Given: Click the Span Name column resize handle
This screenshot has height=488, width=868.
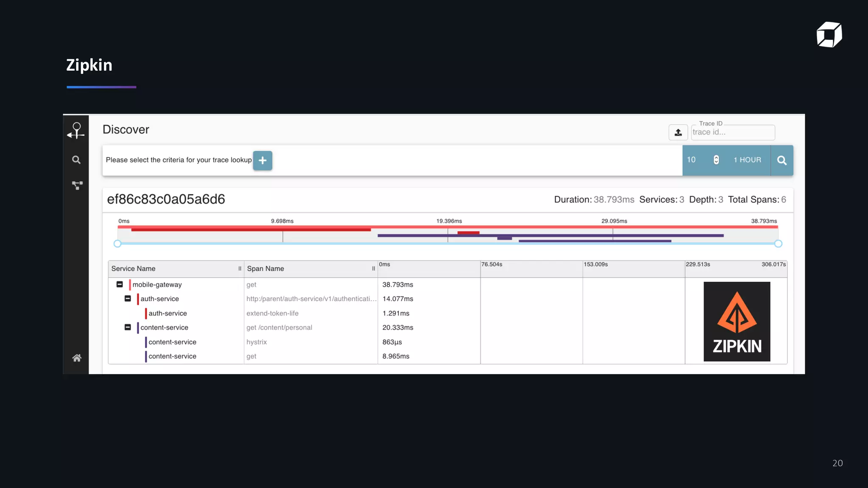Looking at the screenshot, I should tap(373, 269).
